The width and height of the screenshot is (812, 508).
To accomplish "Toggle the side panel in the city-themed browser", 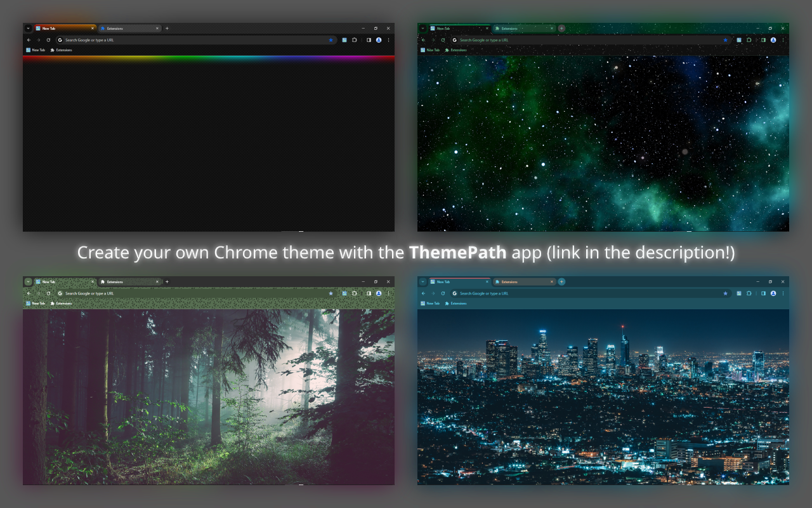I will click(x=763, y=293).
